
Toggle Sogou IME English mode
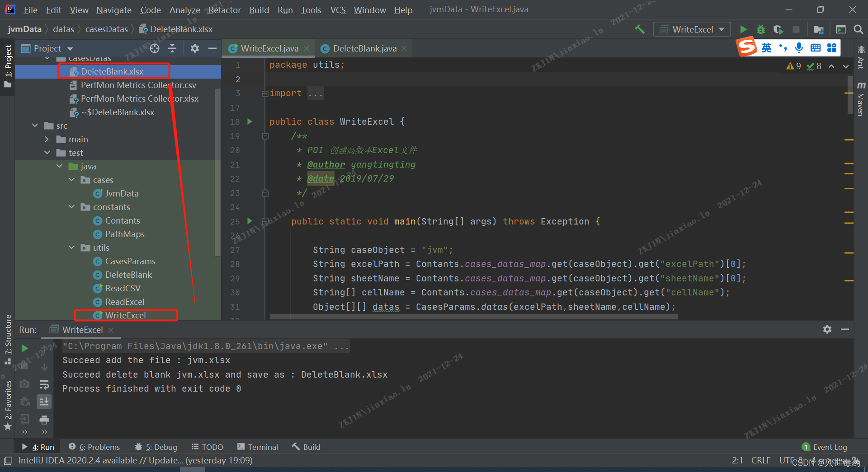[x=766, y=47]
